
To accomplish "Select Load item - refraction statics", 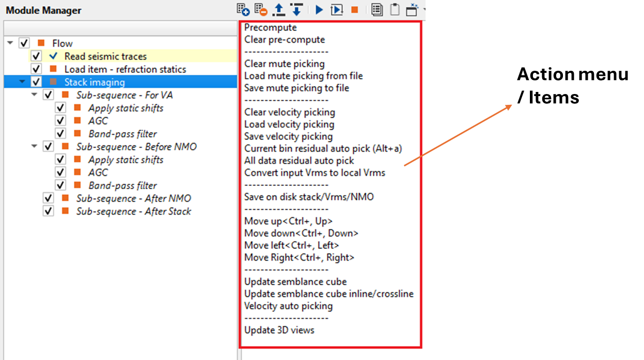I will pyautogui.click(x=125, y=69).
